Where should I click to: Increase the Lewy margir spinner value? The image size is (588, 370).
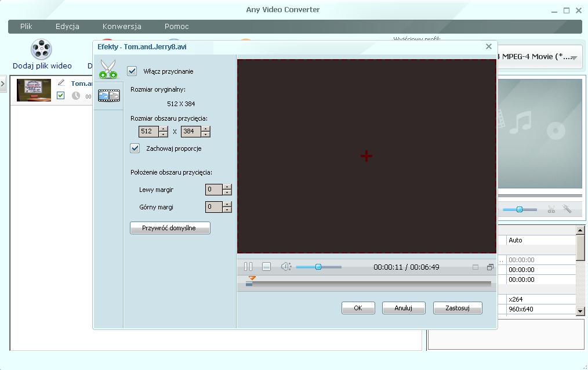pyautogui.click(x=227, y=187)
